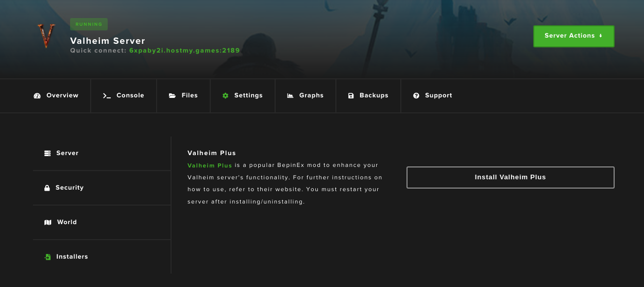Open the Console tab

(x=124, y=96)
